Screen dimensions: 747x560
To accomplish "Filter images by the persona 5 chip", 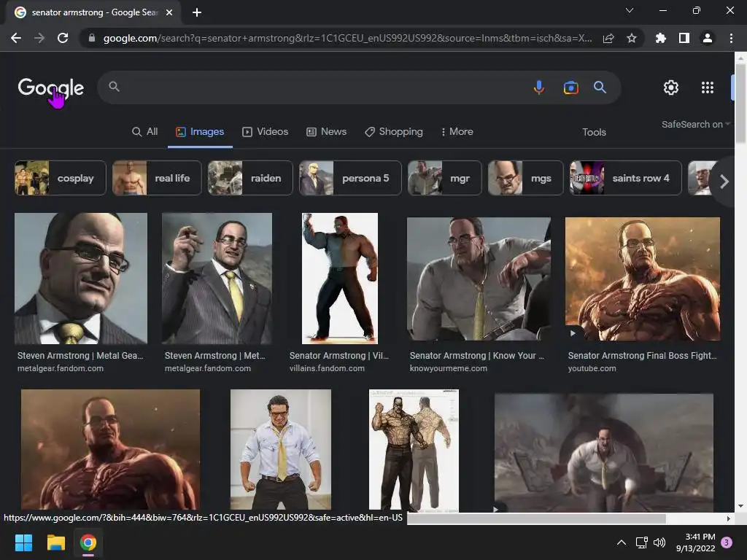I will coord(350,178).
